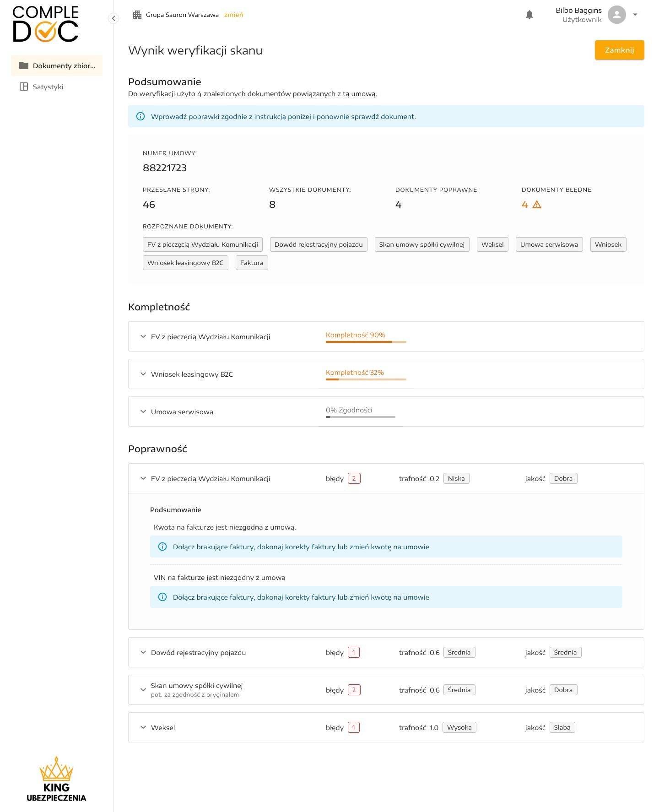The height and width of the screenshot is (812, 659).
Task: Click the Kompletność 90% progress bar
Action: pyautogui.click(x=366, y=341)
